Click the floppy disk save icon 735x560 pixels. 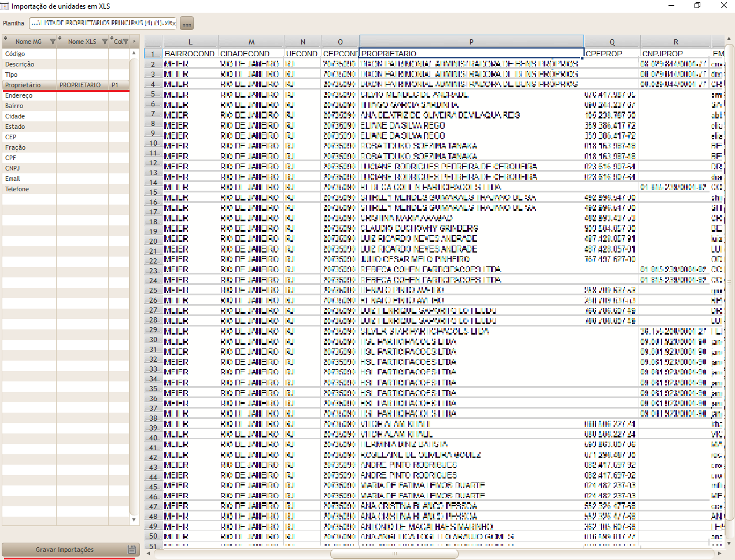(131, 550)
